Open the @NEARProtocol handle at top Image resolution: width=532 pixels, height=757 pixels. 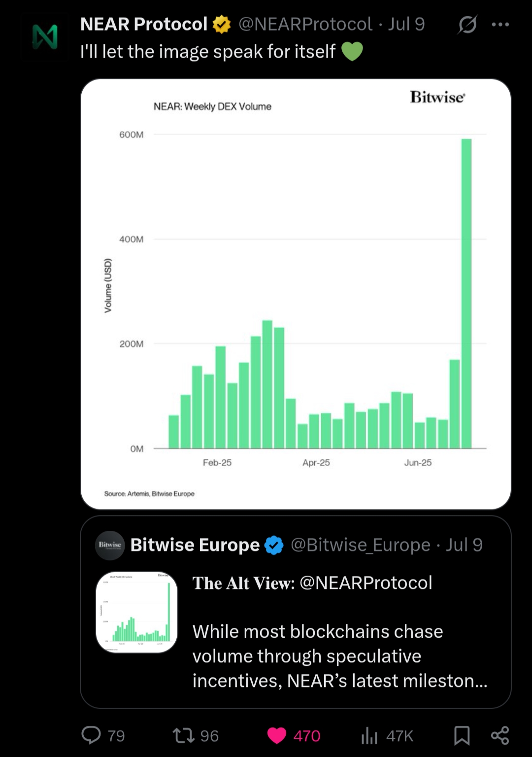tap(305, 24)
